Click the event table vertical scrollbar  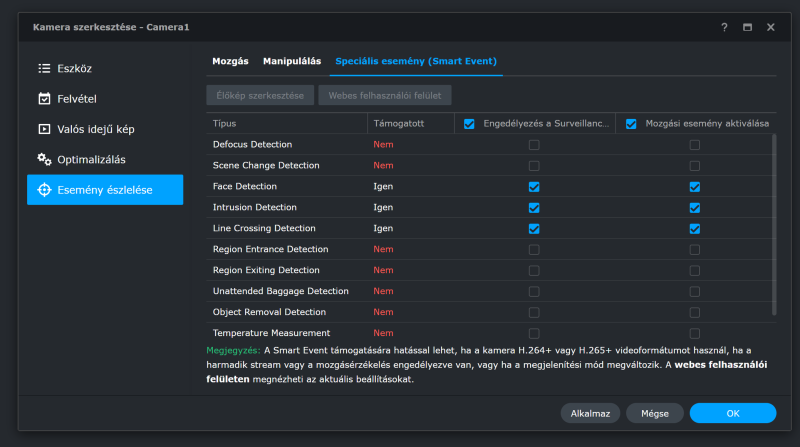tap(774, 225)
